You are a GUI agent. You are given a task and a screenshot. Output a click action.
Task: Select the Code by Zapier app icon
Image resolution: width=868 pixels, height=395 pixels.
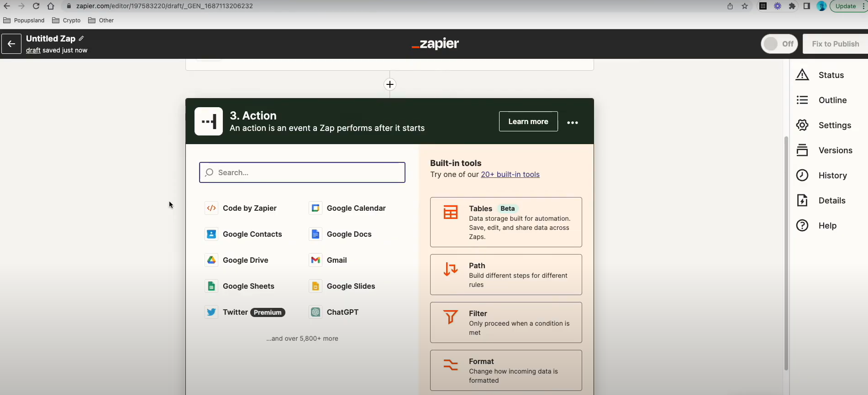click(211, 208)
